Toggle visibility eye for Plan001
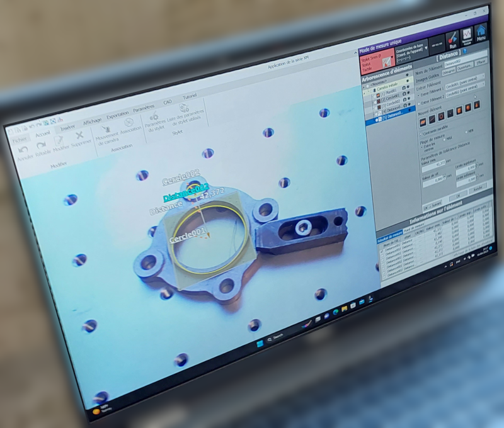 [x=408, y=87]
